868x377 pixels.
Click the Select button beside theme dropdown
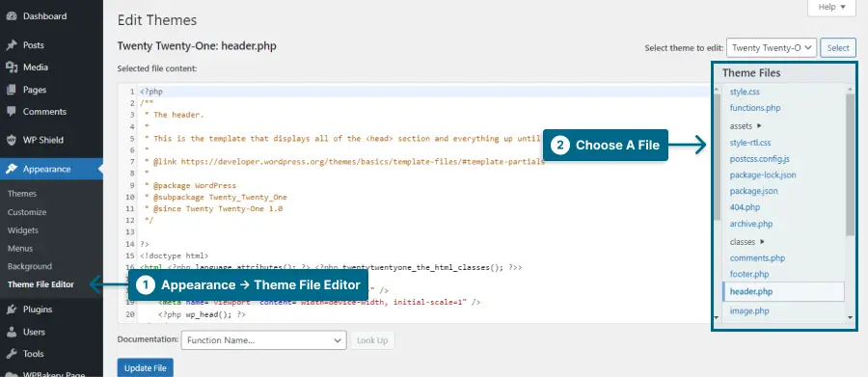838,48
